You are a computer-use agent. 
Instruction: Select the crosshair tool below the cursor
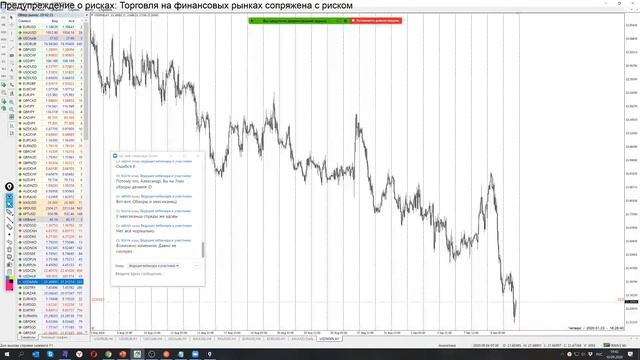point(11,25)
